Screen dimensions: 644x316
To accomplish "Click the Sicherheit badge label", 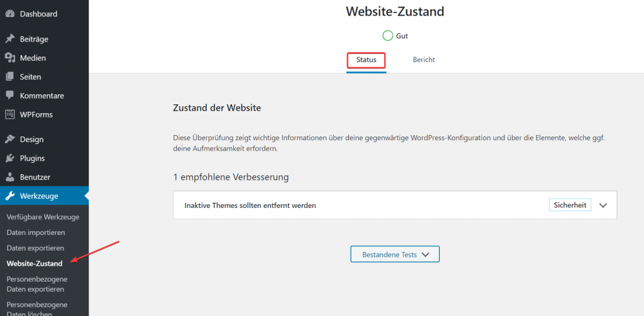I will [570, 205].
